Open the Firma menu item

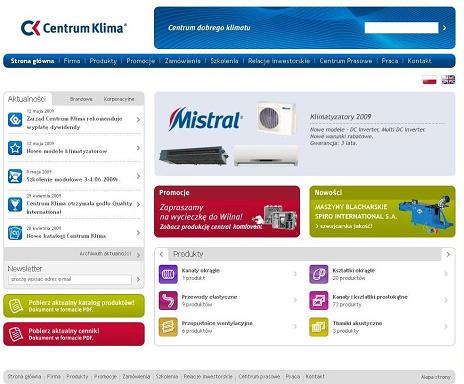(x=72, y=61)
